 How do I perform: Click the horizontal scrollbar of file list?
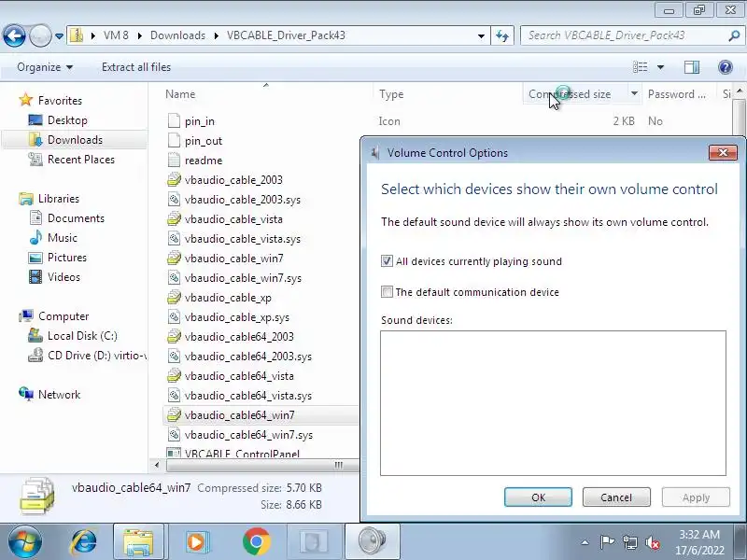click(x=262, y=465)
